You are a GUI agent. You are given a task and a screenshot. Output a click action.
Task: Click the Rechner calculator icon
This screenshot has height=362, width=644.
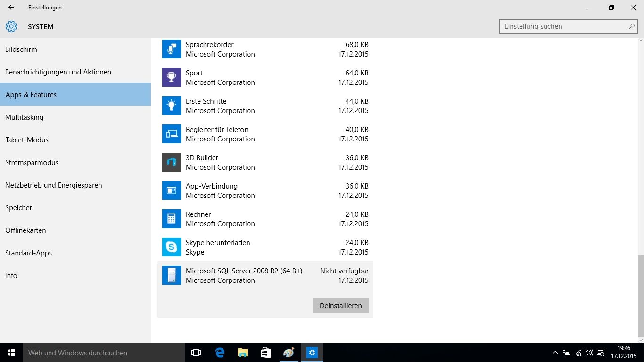point(172,219)
